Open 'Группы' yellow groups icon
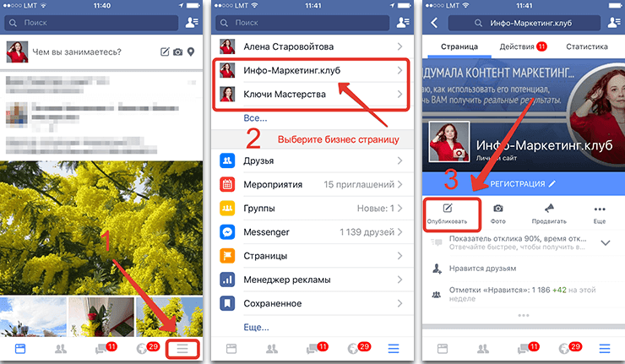Screen dimensions: 625x364 pos(227,208)
